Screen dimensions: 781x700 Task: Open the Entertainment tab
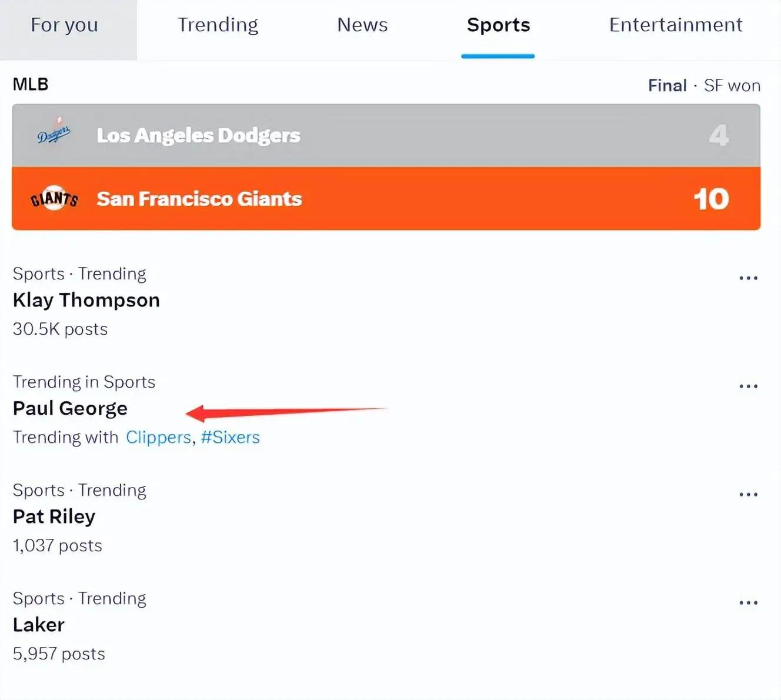pos(676,25)
